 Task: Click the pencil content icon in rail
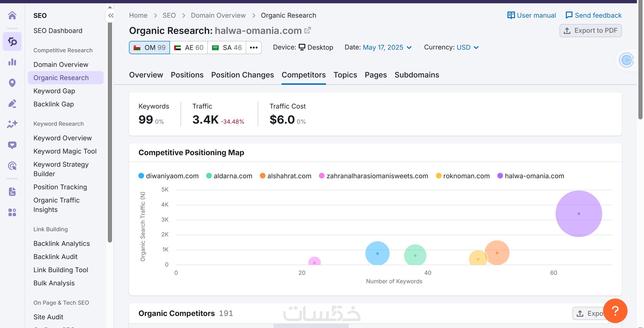point(12,104)
